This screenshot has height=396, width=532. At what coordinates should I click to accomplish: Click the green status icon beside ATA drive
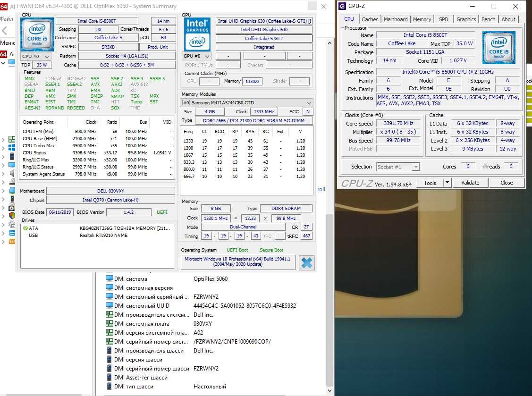point(25,228)
